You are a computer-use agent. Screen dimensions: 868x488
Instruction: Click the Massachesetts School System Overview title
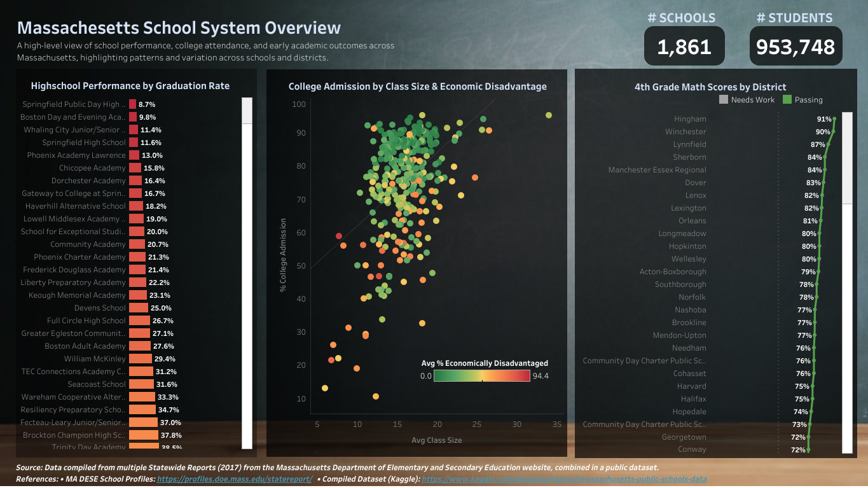pyautogui.click(x=179, y=28)
